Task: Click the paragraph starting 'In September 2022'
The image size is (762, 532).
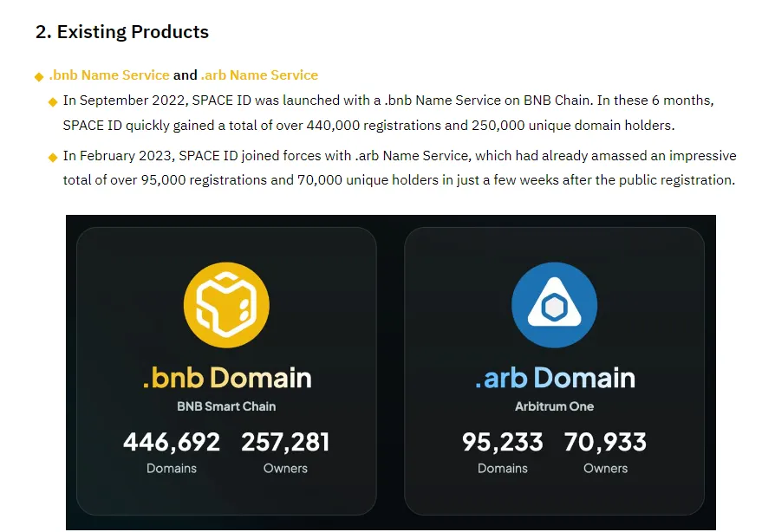Action: coord(388,113)
